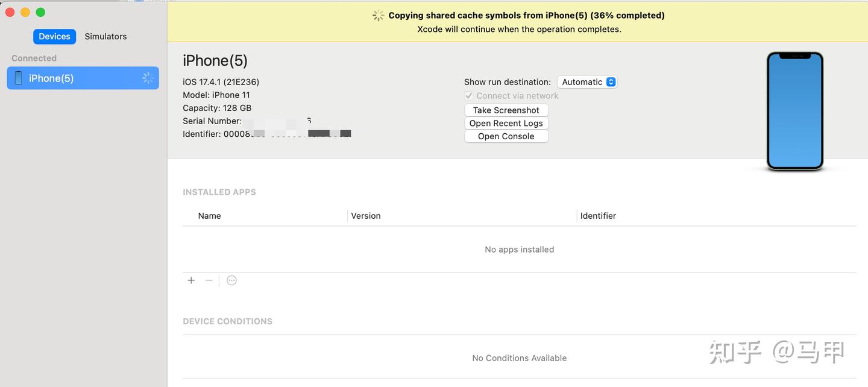Click the spinner next to iPhone(5) in sidebar
This screenshot has height=387, width=868.
(148, 78)
